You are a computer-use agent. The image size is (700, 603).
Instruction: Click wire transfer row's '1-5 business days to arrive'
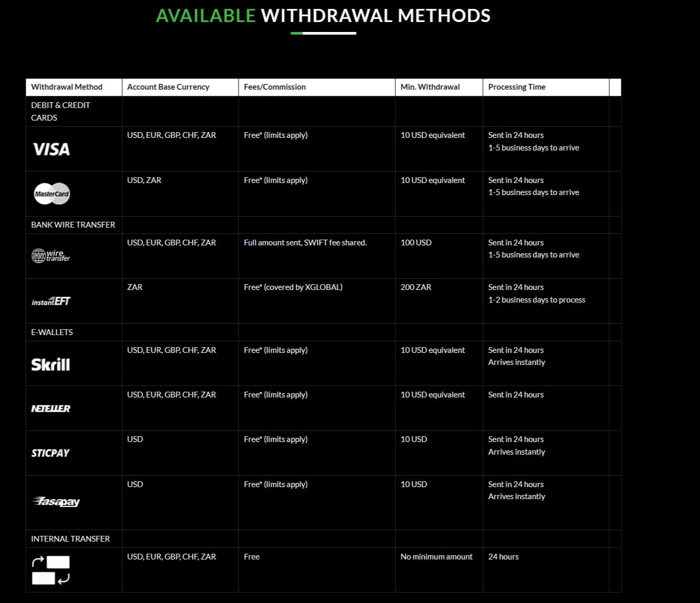click(x=534, y=254)
